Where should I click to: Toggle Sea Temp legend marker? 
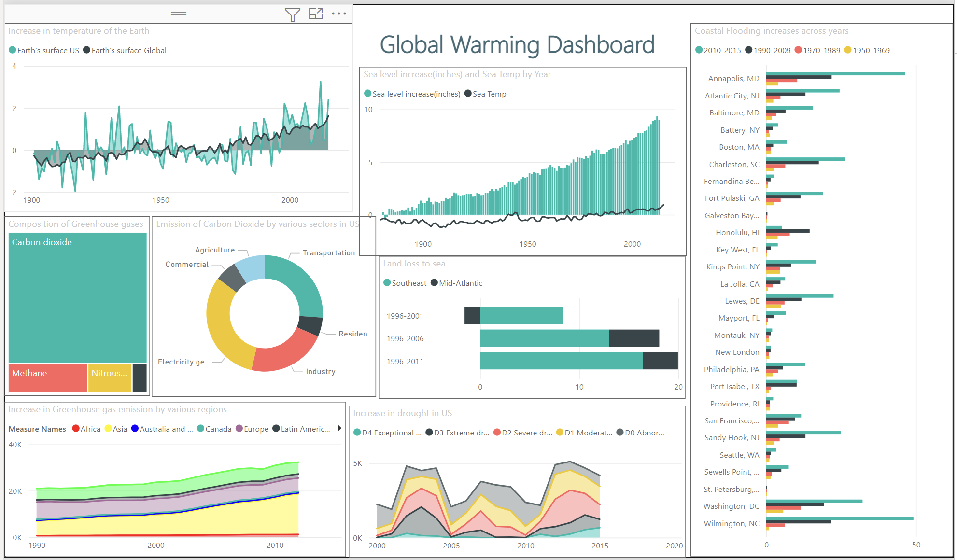tap(468, 94)
